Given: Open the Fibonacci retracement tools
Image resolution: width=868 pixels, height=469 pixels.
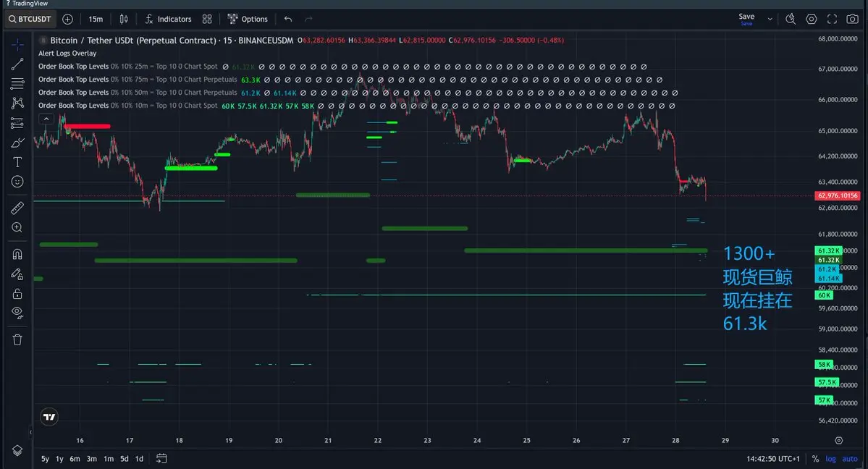Looking at the screenshot, I should (x=17, y=84).
